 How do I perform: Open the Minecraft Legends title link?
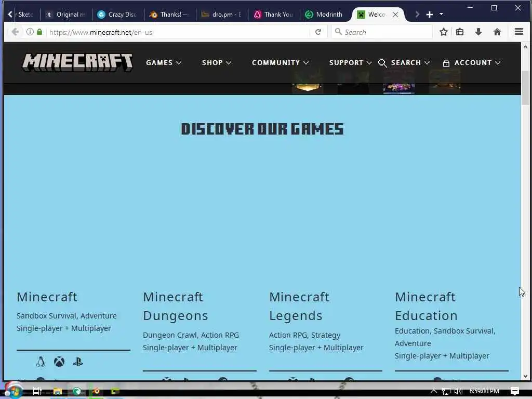[299, 306]
